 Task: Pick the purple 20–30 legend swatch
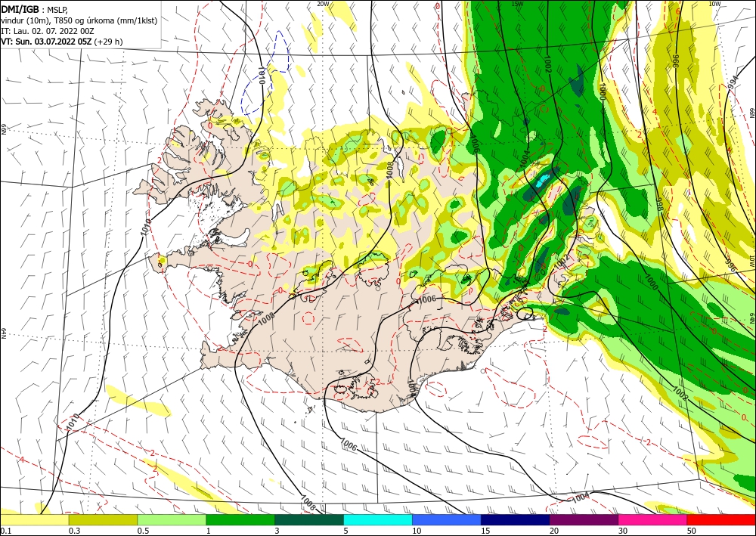584,519
